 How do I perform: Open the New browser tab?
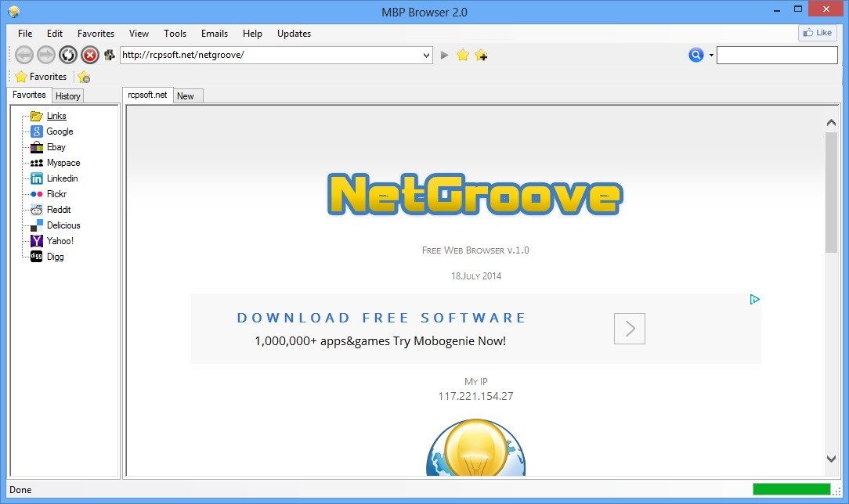186,95
